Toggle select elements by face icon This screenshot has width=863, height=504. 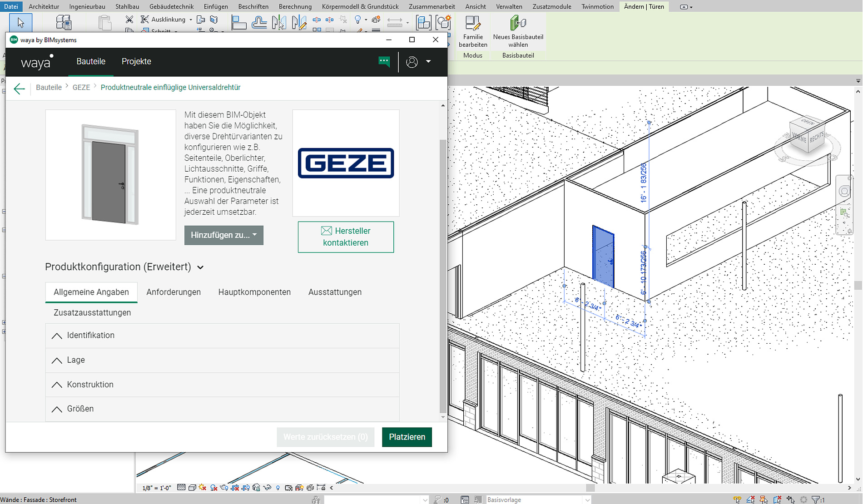777,499
